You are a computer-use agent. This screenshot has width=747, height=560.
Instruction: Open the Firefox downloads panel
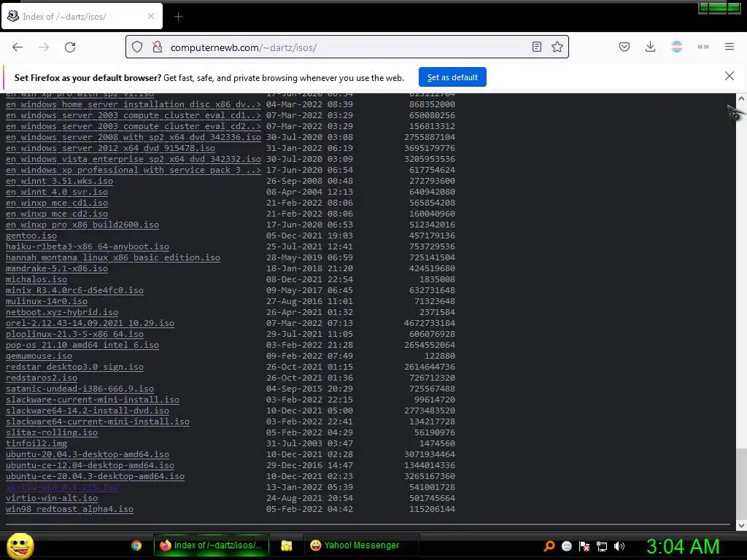(650, 47)
